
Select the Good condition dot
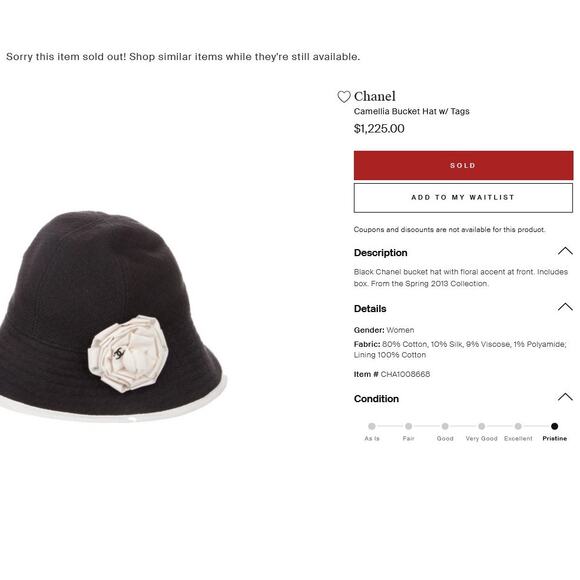click(445, 426)
